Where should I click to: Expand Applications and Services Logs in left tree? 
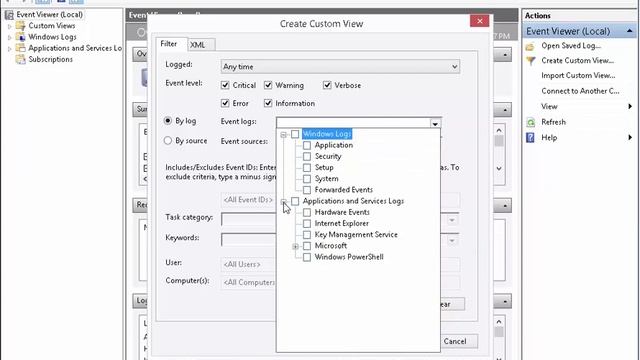pos(9,48)
